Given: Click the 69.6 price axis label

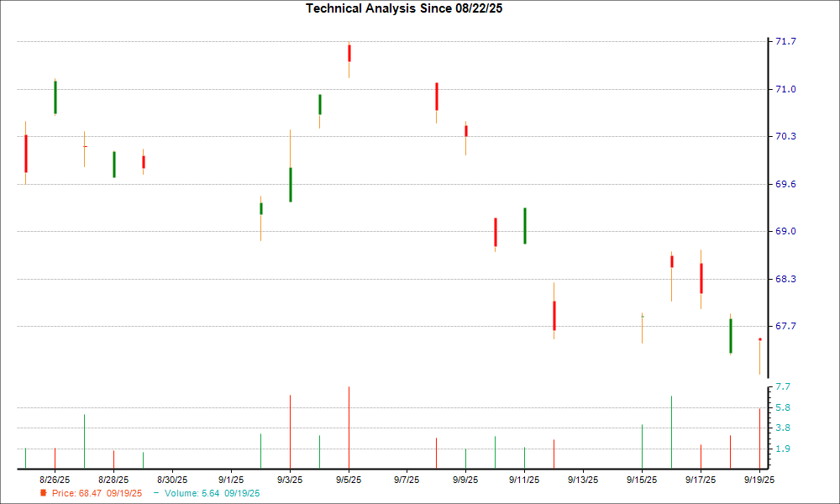Looking at the screenshot, I should tap(785, 184).
